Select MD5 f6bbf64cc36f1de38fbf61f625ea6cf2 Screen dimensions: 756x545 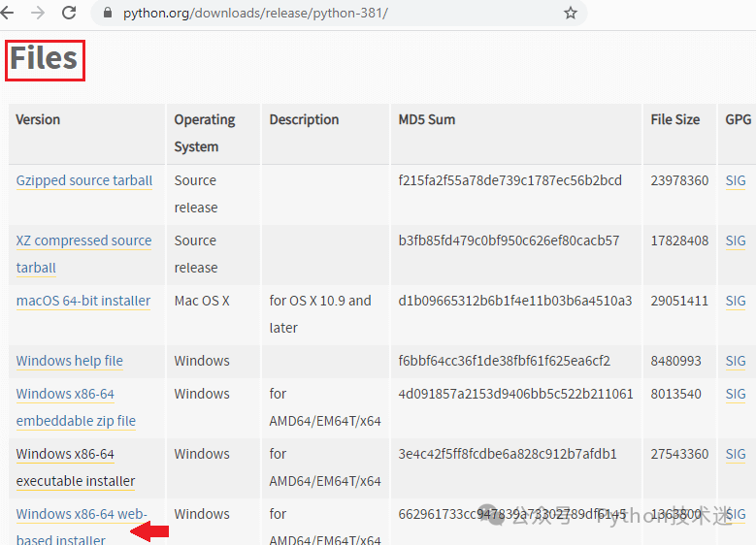pyautogui.click(x=505, y=361)
